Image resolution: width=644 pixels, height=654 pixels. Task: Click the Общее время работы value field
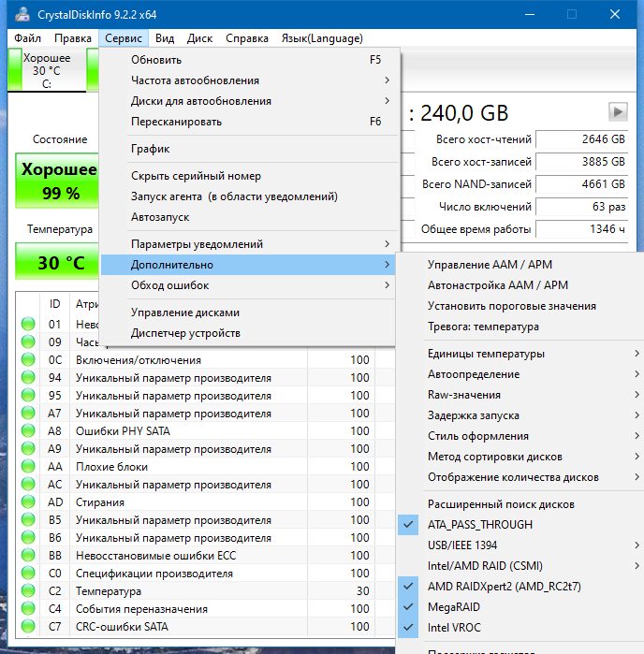coord(582,229)
